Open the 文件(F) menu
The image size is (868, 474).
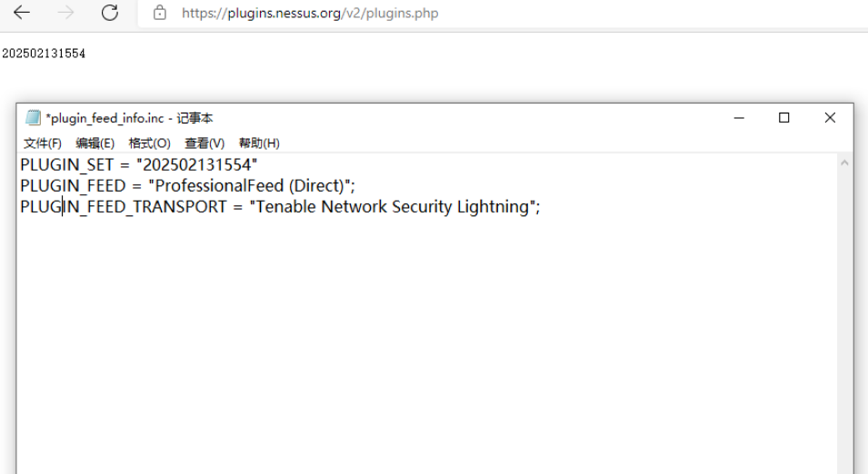(x=42, y=143)
